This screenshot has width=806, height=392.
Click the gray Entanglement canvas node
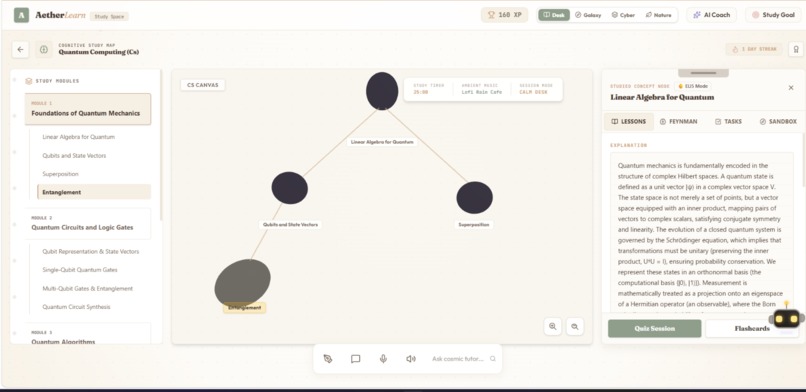243,283
